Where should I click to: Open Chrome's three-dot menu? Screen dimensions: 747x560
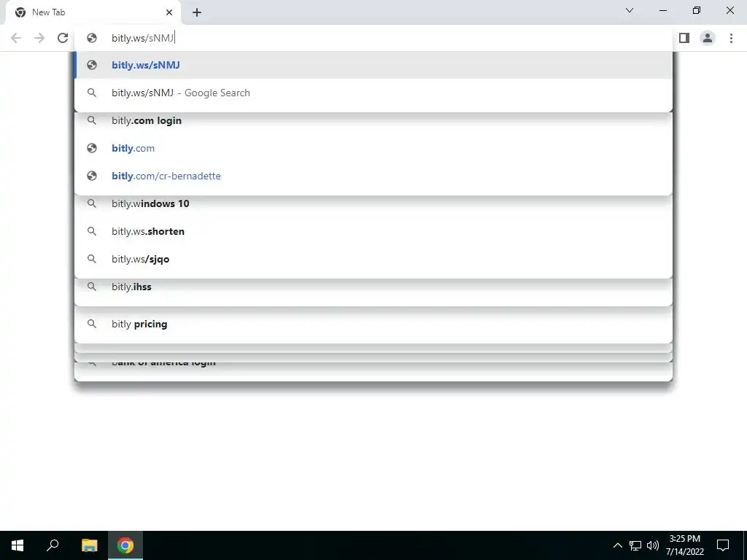coord(731,38)
